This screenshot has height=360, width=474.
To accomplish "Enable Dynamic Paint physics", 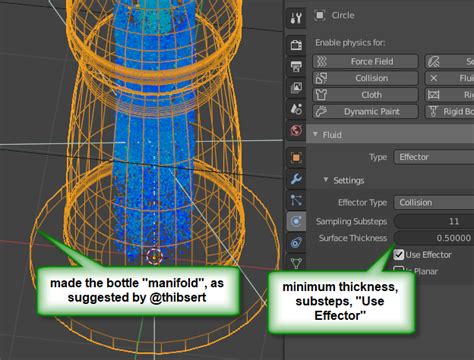I will click(365, 111).
